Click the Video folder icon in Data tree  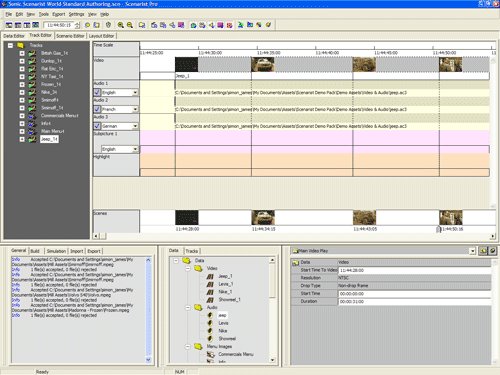199,268
